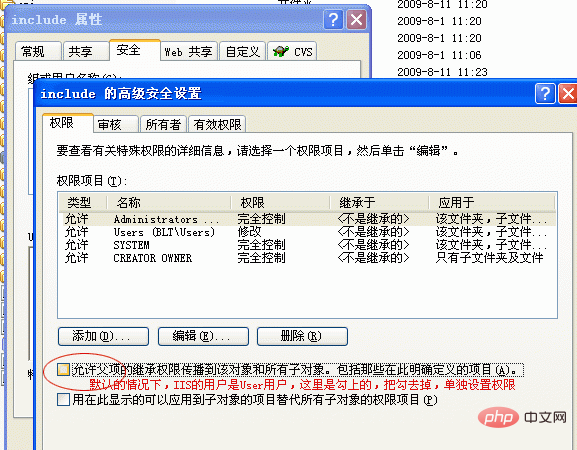Switch to the 所有者 tab
577x450 pixels.
pyautogui.click(x=163, y=125)
